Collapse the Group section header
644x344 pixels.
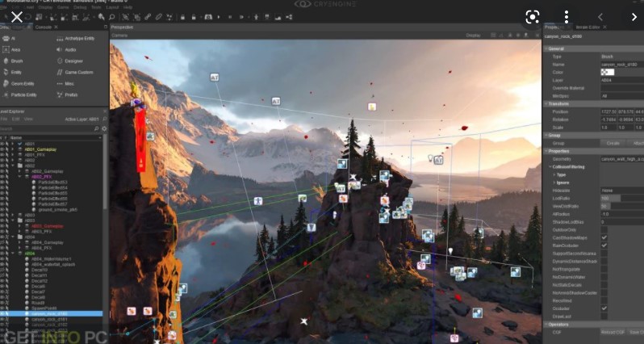pyautogui.click(x=594, y=135)
